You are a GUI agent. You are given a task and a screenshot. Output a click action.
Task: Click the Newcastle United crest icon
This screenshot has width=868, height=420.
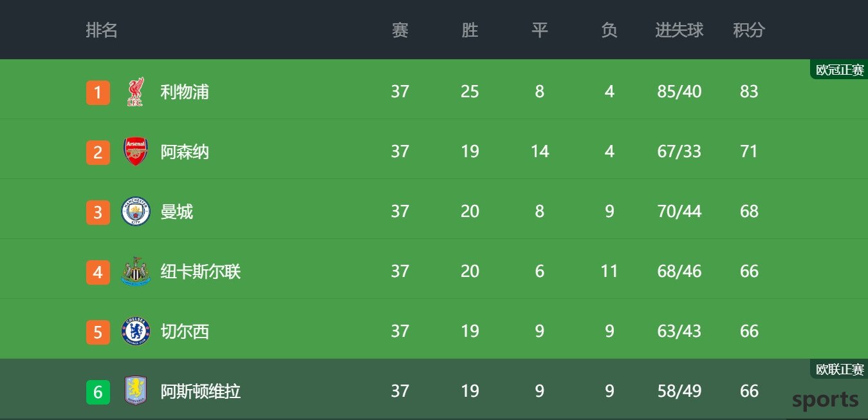[136, 271]
